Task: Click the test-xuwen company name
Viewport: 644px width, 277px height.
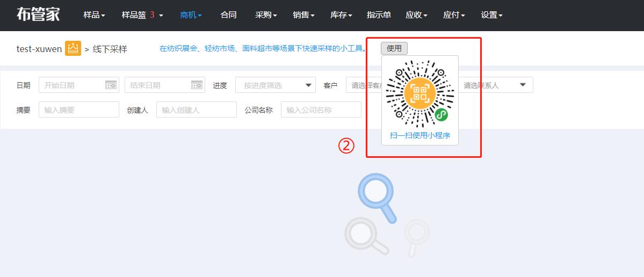Action: (39, 49)
